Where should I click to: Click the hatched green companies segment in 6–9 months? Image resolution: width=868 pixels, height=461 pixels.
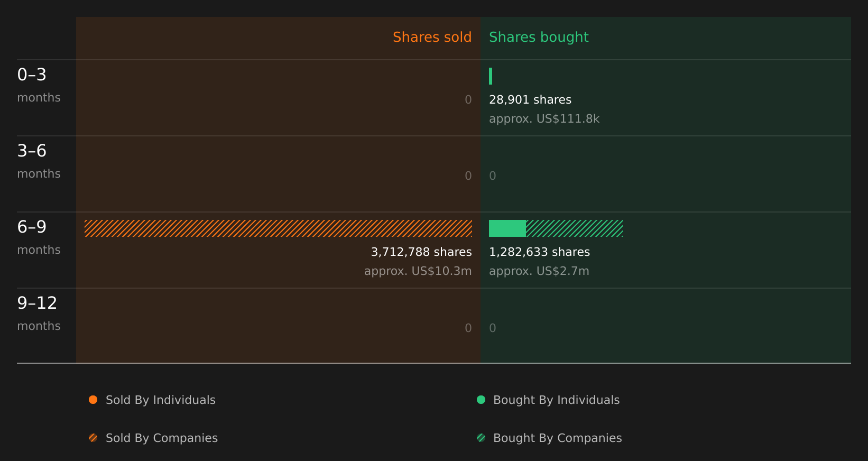[574, 228]
